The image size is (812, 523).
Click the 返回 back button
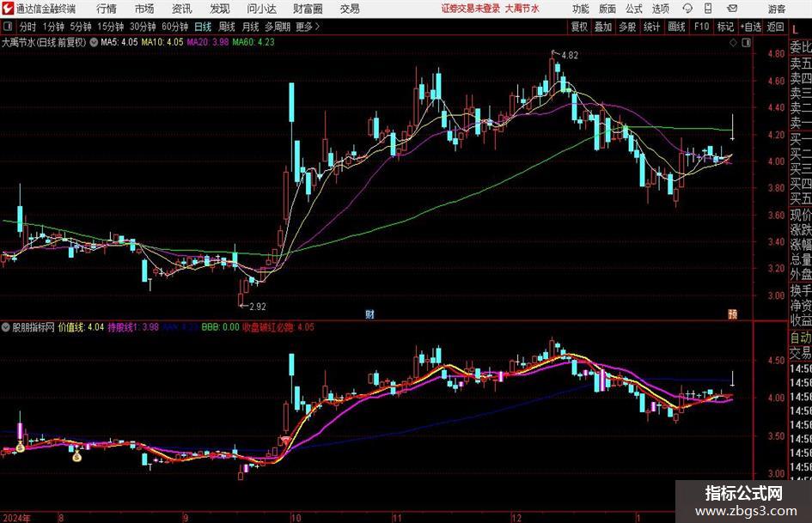click(x=775, y=27)
